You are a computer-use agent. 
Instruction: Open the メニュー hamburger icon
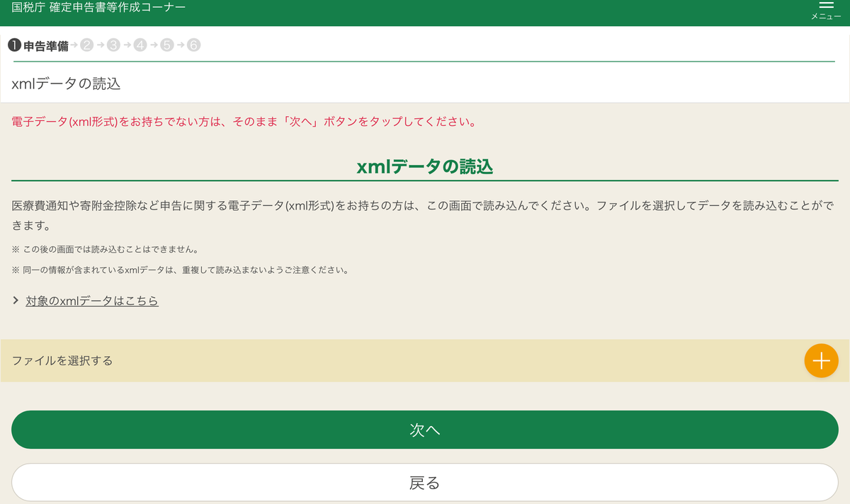825,8
